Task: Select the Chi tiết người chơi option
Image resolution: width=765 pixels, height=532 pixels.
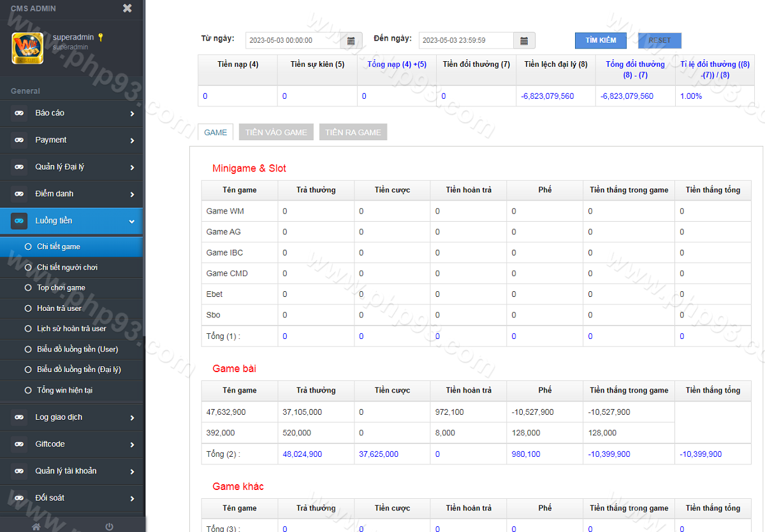Action: [67, 268]
